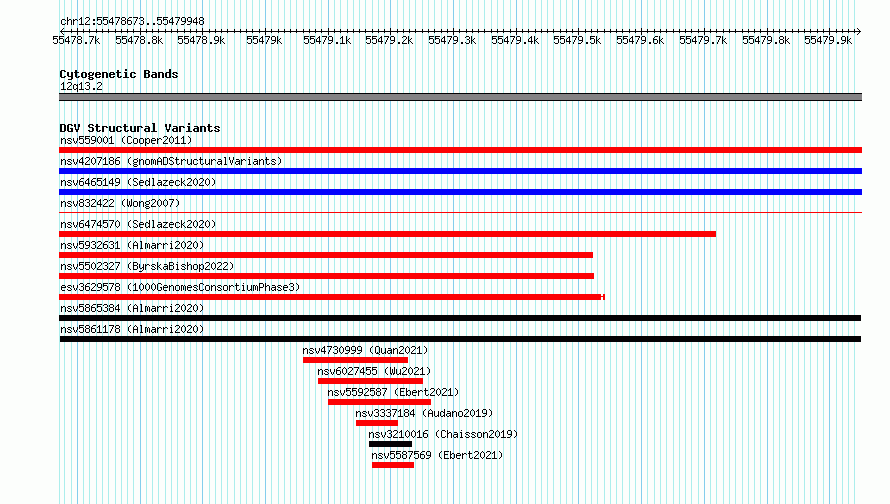Click the Cytogenetic Bands track title
This screenshot has width=890, height=504.
pyautogui.click(x=119, y=74)
